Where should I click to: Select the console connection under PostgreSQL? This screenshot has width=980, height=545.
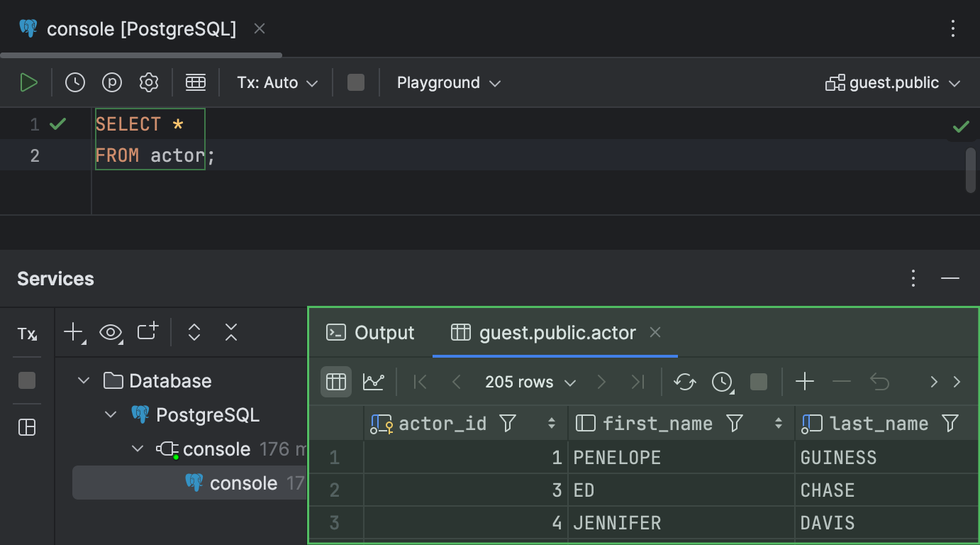click(x=218, y=448)
